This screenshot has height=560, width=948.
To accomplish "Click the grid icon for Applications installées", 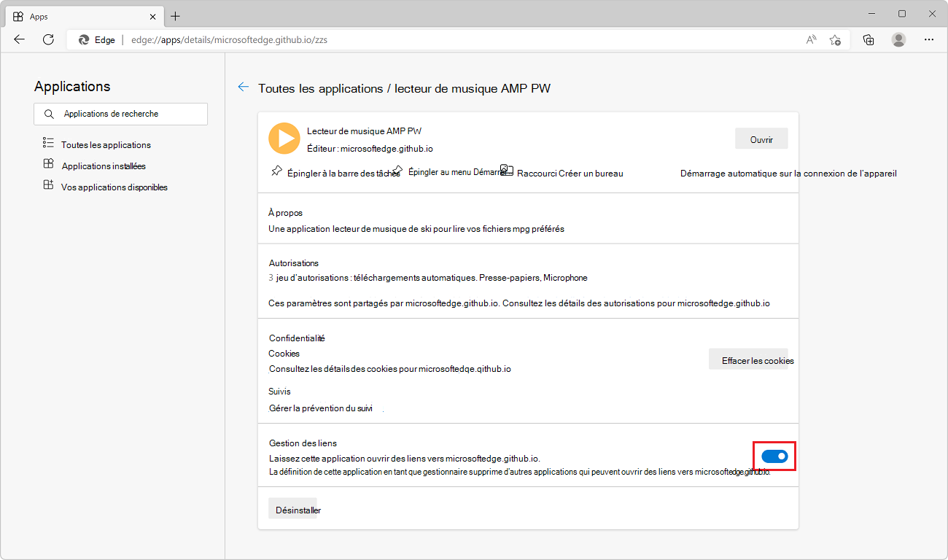I will tap(48, 164).
